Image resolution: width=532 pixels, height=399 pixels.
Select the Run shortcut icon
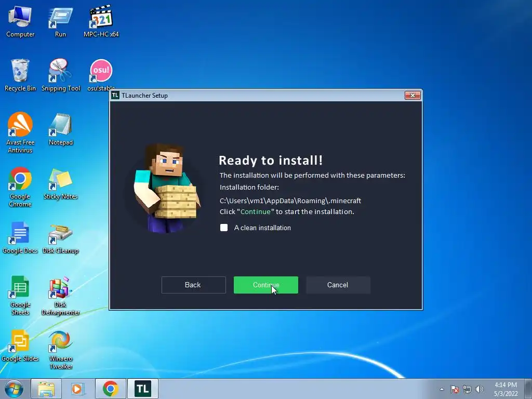point(60,21)
